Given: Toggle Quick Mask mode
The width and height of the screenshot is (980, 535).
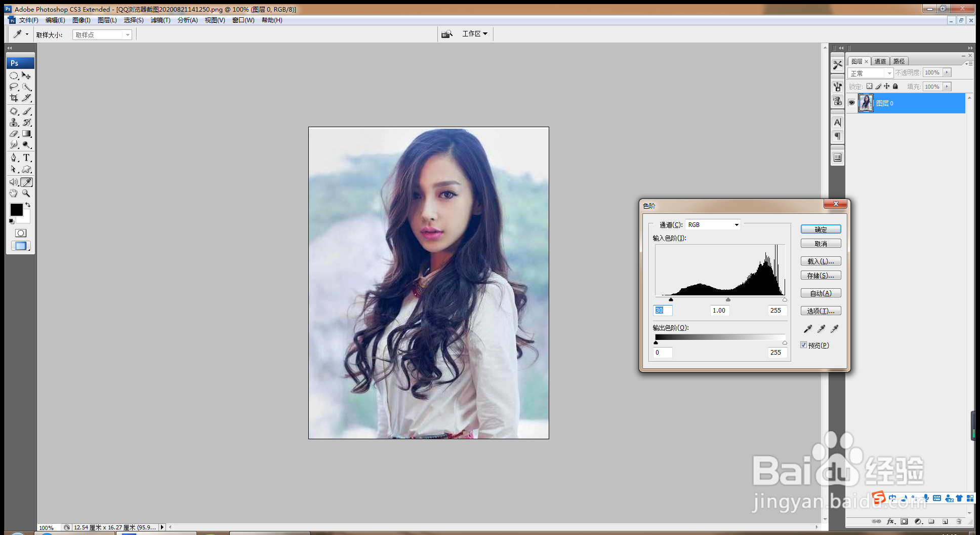Looking at the screenshot, I should 21,233.
